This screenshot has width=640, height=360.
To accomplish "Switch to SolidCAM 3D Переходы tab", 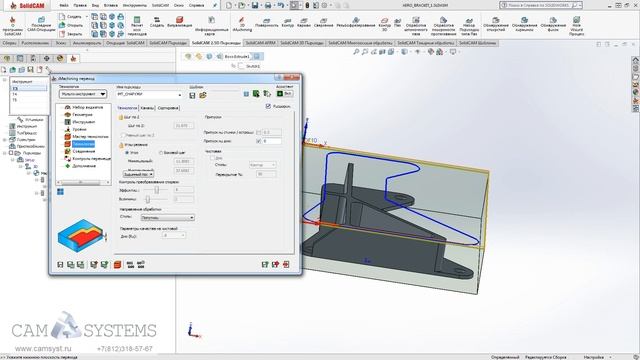I will (302, 43).
